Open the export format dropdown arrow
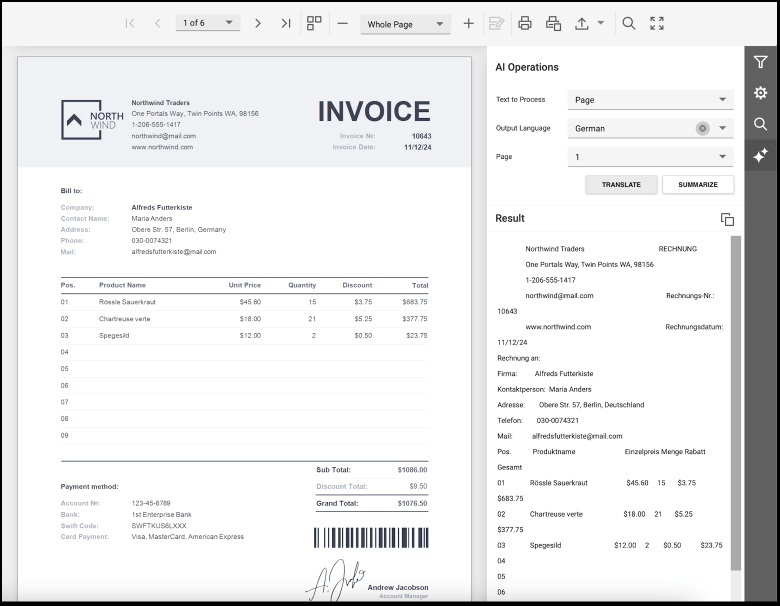The image size is (780, 606). pos(600,23)
